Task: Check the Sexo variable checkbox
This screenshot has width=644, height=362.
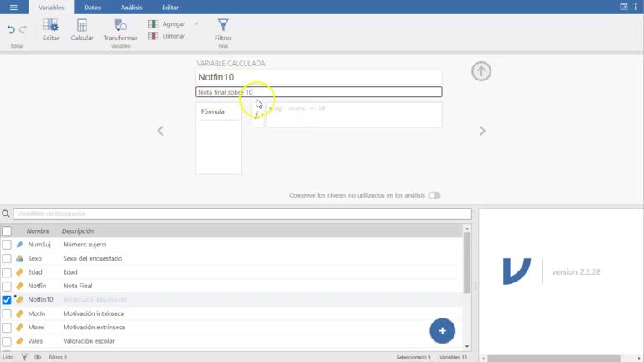Action: [7, 259]
